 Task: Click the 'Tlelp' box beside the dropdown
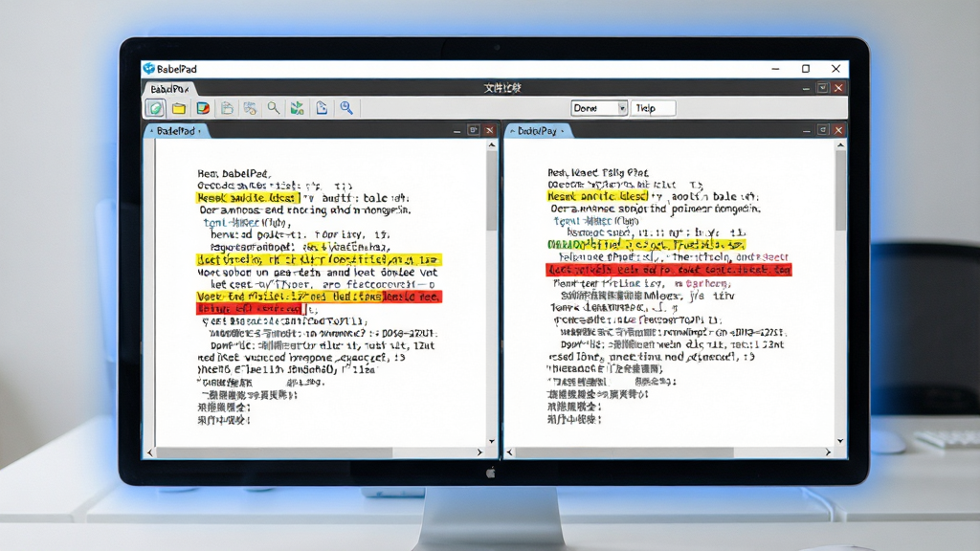pos(653,108)
